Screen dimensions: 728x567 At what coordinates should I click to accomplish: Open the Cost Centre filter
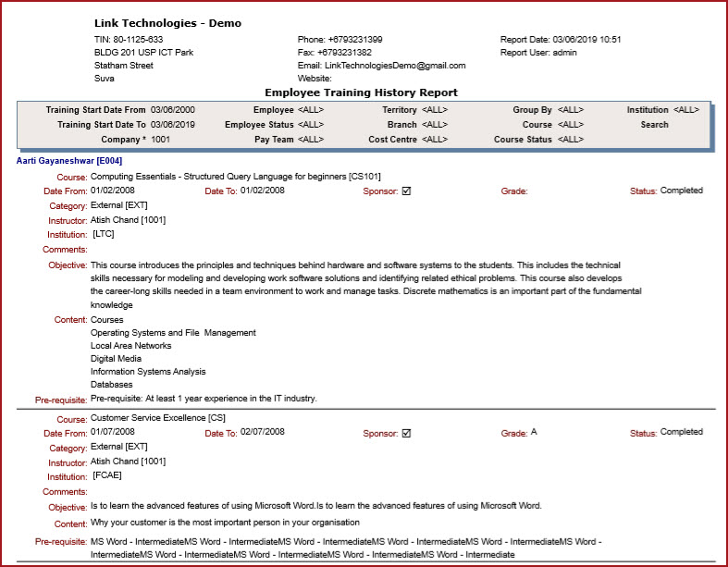(x=435, y=140)
